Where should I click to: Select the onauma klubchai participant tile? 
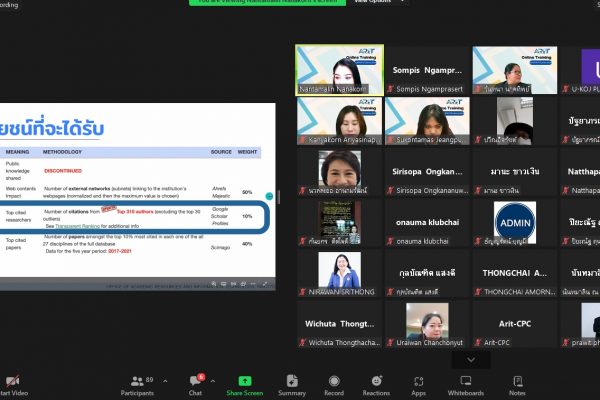[x=427, y=222]
